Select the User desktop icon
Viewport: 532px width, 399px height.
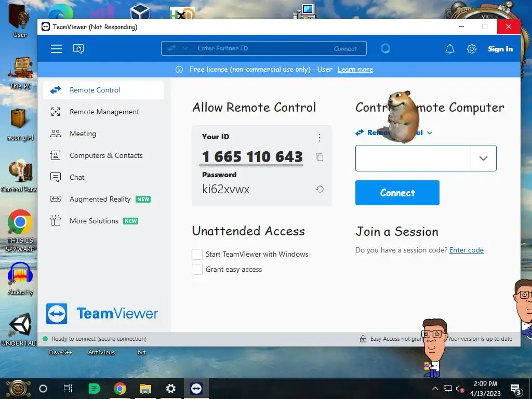[x=20, y=20]
